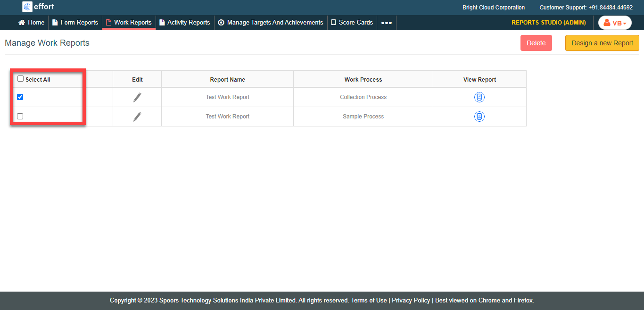The image size is (644, 310).
Task: Check the Sample Process row checkbox
Action: click(20, 117)
